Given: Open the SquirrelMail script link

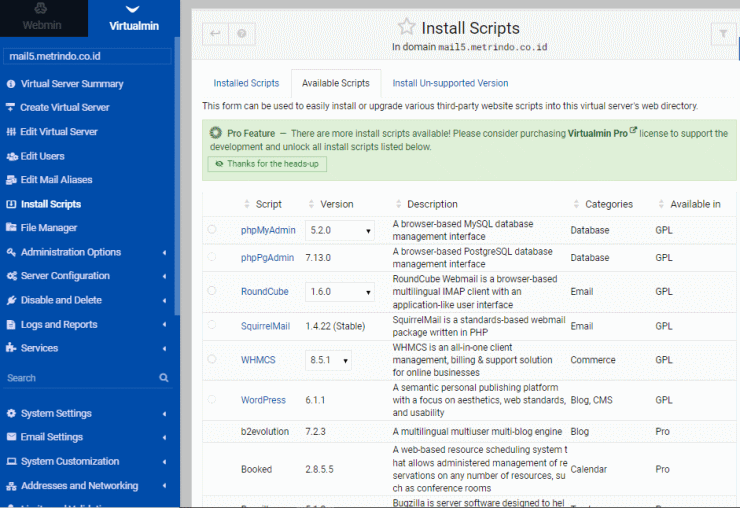Looking at the screenshot, I should pyautogui.click(x=265, y=326).
